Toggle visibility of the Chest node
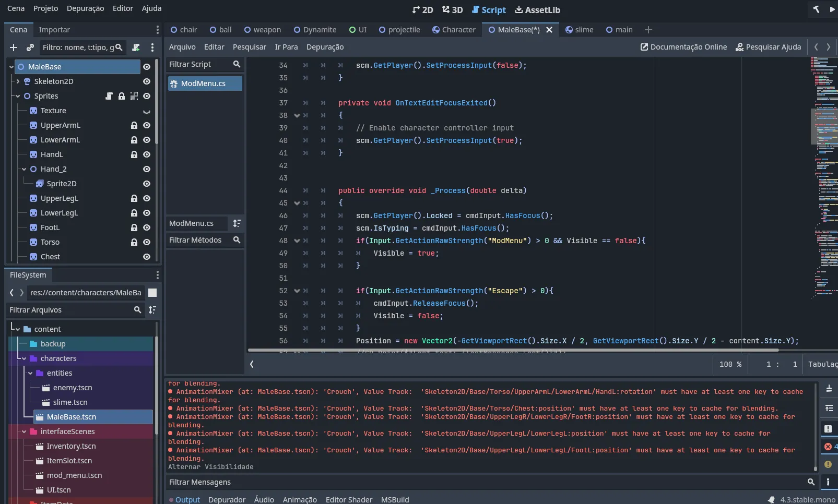This screenshot has height=504, width=838. 147,257
